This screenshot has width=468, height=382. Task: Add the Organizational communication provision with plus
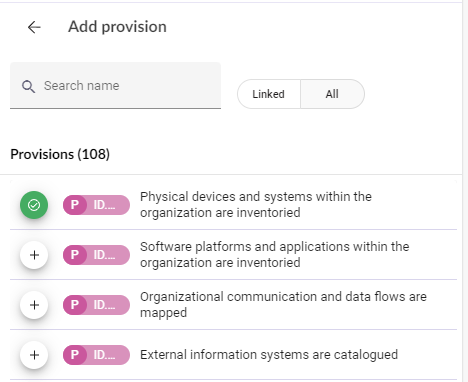[34, 305]
